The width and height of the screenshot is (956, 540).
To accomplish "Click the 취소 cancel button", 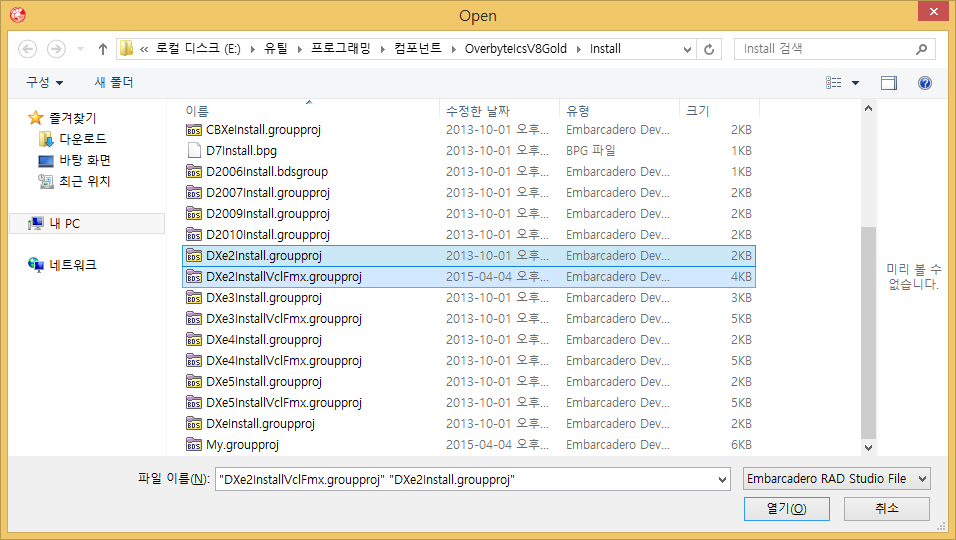I will point(886,509).
